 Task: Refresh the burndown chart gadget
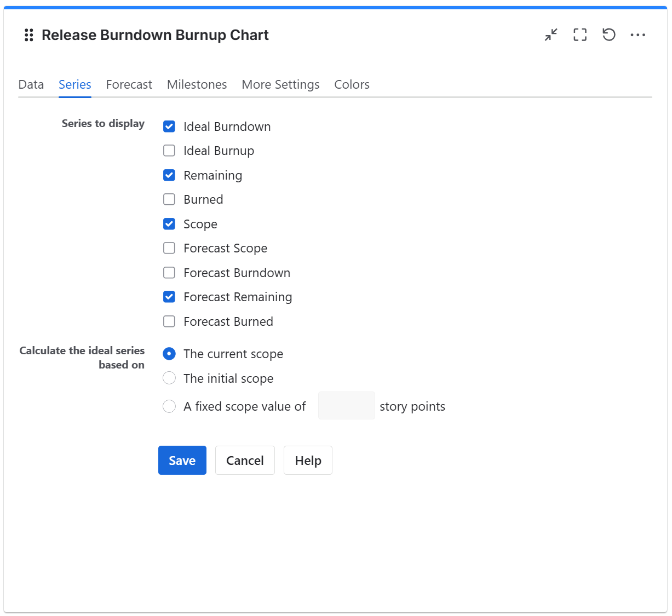click(608, 34)
